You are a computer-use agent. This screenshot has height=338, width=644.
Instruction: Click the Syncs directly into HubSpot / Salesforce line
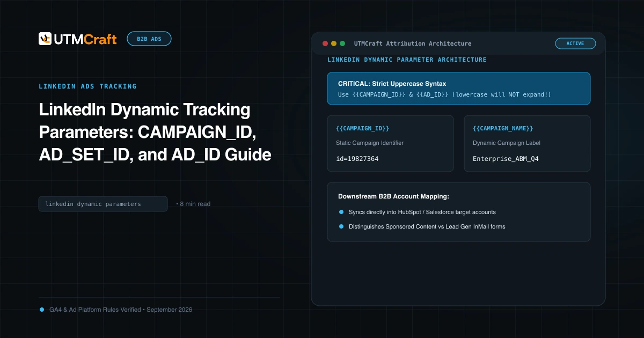pyautogui.click(x=422, y=212)
